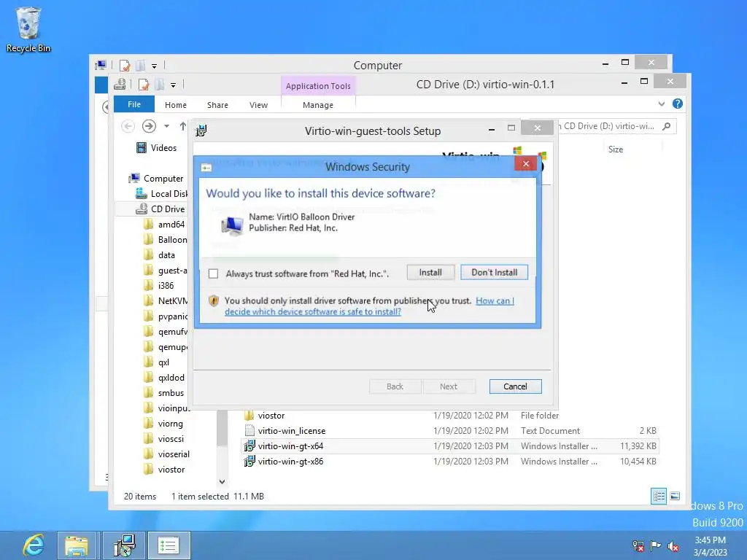
Task: Open the File tab in CD Drive window
Action: [x=134, y=104]
